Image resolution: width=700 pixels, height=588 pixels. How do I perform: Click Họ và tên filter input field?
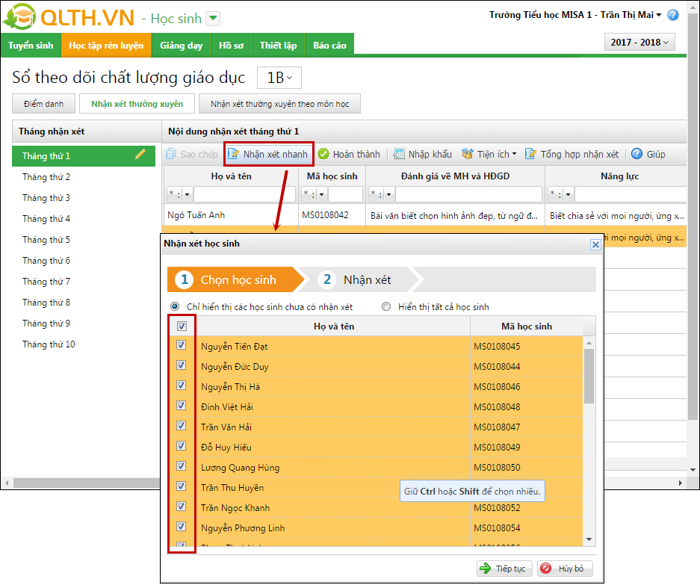(244, 194)
